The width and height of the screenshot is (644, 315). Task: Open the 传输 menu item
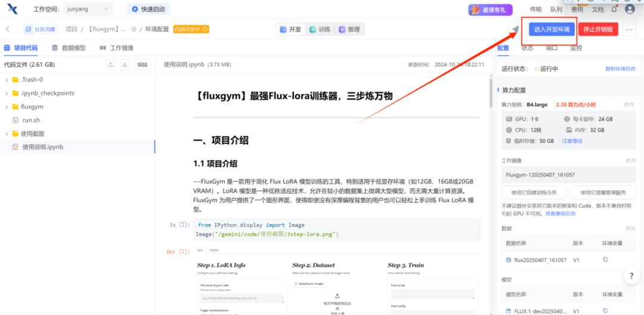[535, 10]
